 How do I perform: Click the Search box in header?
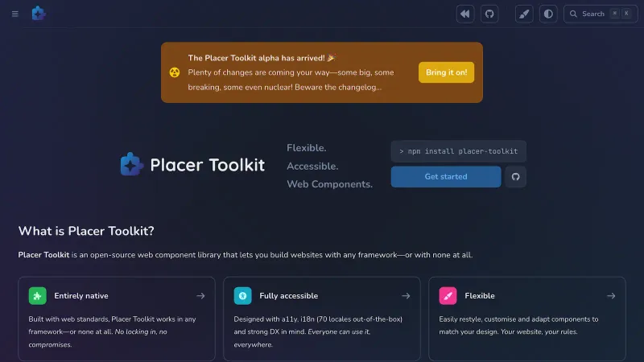click(601, 14)
